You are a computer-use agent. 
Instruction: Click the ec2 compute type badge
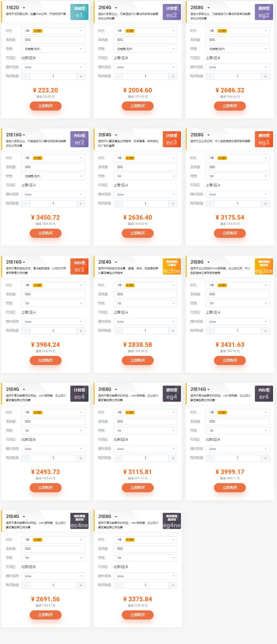point(172,12)
